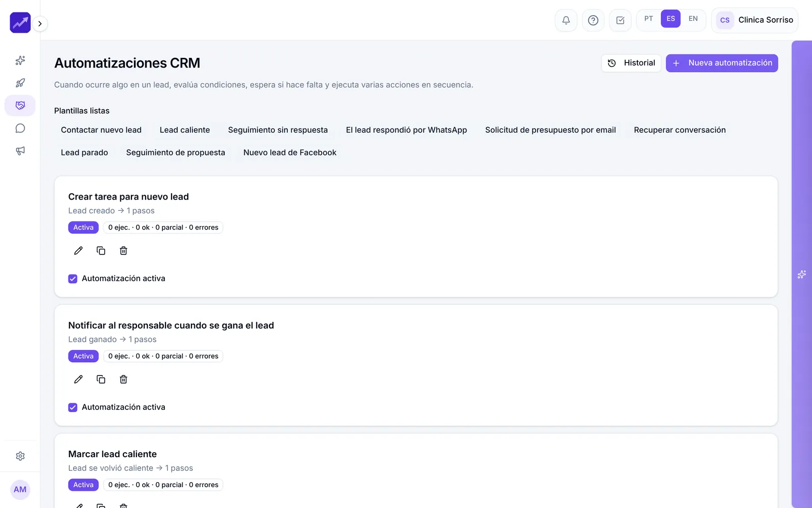Open the AI sparkles section in the sidebar

tap(20, 60)
